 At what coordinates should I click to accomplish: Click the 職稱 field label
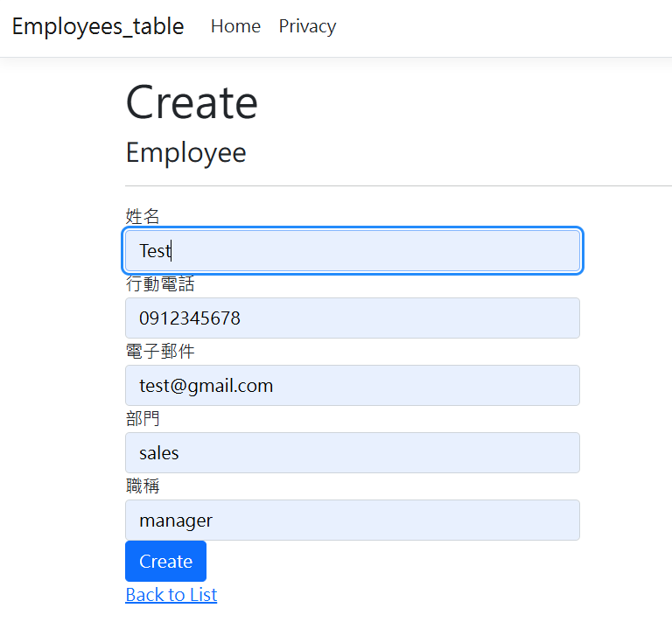pos(143,486)
